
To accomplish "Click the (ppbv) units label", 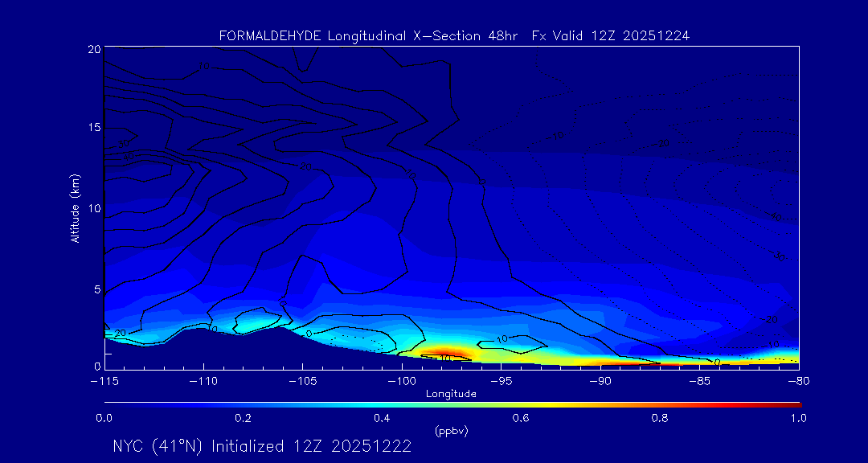I will point(451,431).
